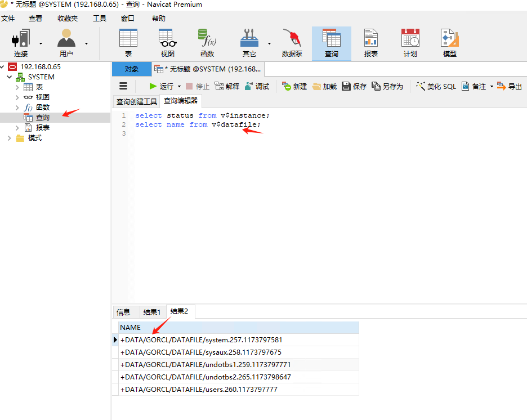Switch to the 结果1 tab

[152, 312]
